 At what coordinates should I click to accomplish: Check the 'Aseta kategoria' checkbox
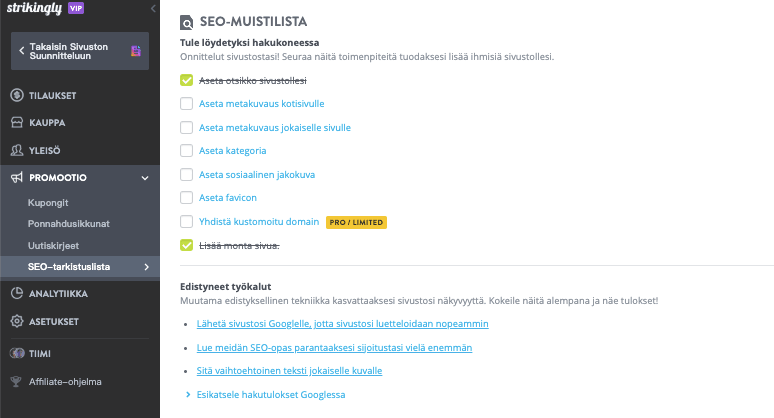(187, 151)
